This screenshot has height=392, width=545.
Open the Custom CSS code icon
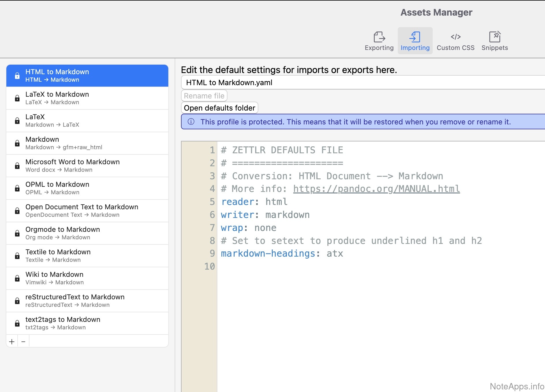(456, 37)
